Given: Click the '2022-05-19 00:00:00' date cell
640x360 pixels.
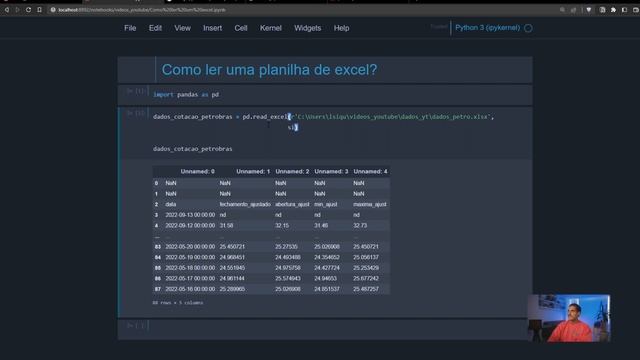Looking at the screenshot, I should (x=190, y=257).
